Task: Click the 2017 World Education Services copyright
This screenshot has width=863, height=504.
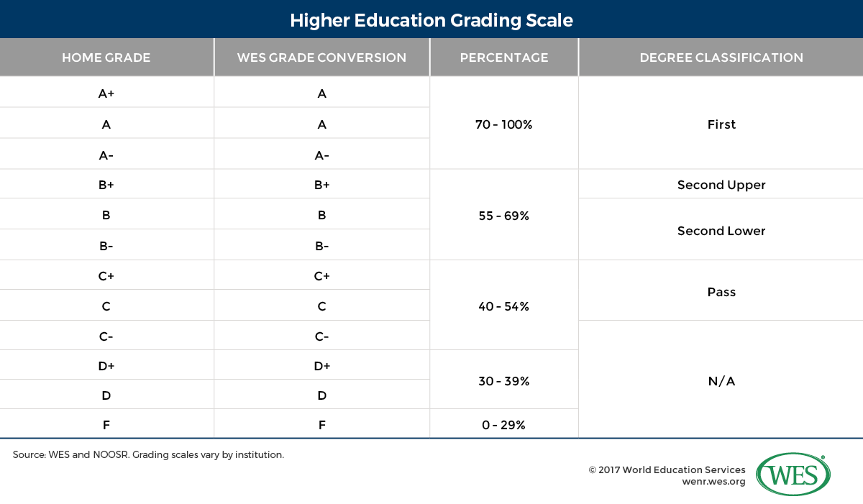Action: click(x=667, y=469)
